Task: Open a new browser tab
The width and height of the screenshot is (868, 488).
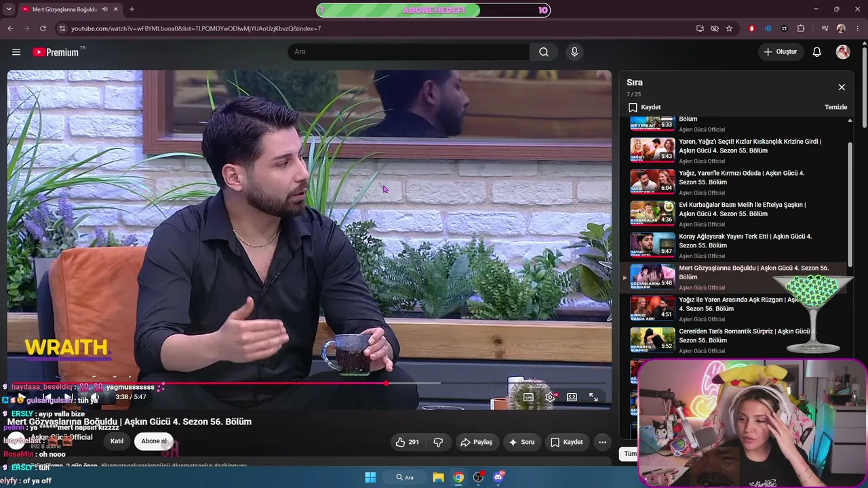Action: click(x=132, y=9)
